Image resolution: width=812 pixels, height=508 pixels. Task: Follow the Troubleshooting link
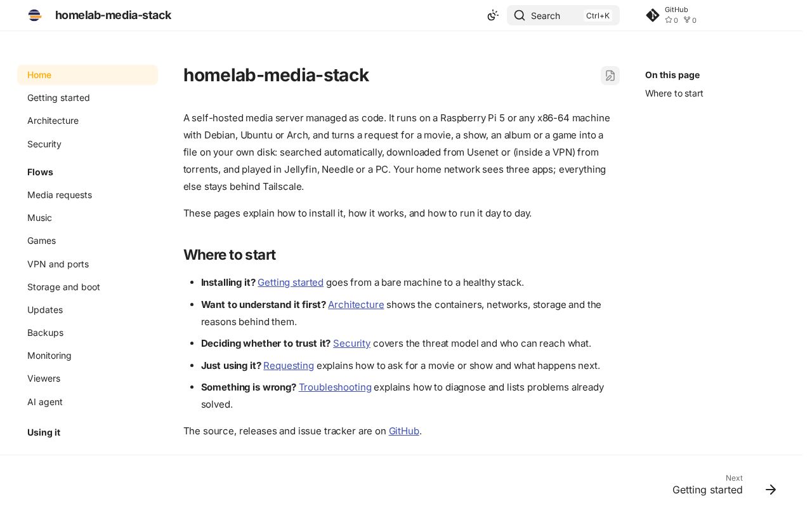[335, 387]
